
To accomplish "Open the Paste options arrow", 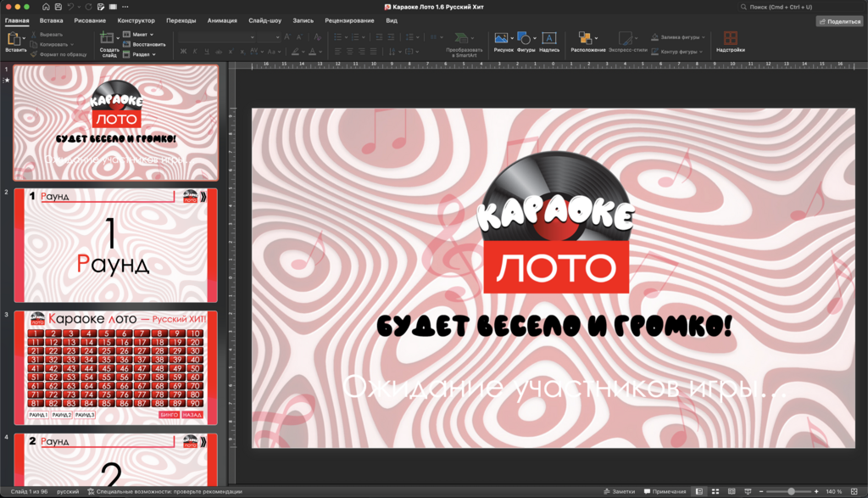I will [24, 39].
